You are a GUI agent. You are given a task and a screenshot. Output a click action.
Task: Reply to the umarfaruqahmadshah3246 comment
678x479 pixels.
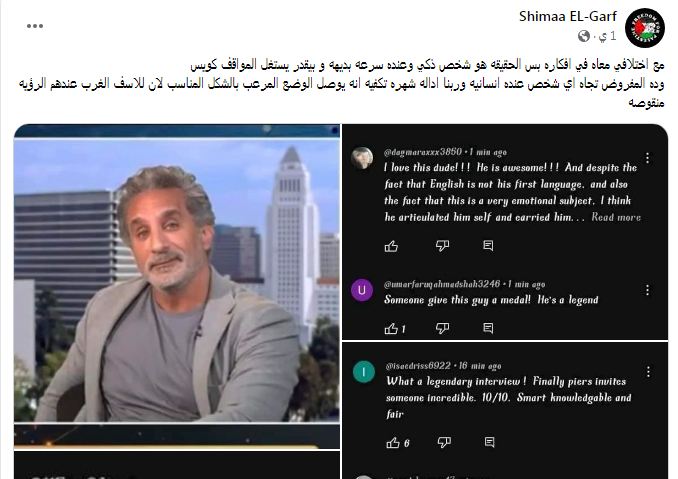pos(488,328)
